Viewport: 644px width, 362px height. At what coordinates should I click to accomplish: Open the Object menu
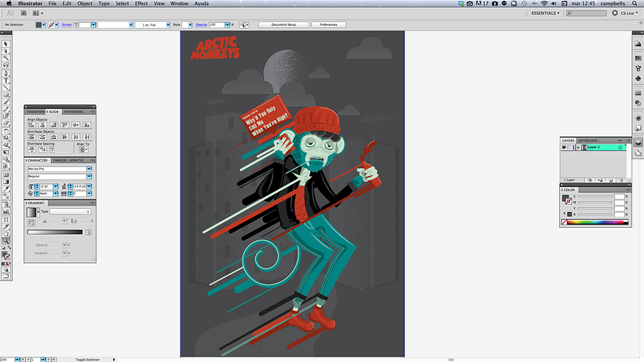pos(85,3)
